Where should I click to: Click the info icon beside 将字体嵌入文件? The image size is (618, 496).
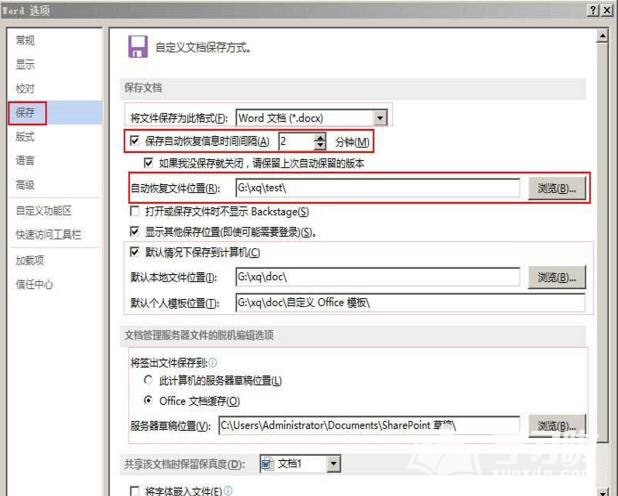(x=228, y=491)
